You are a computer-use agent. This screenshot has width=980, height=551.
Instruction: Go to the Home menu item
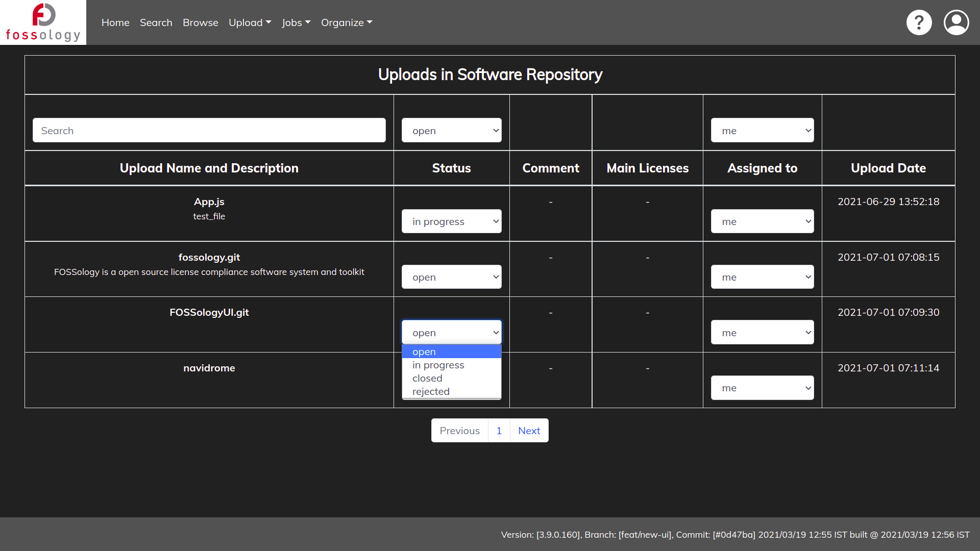click(x=115, y=22)
